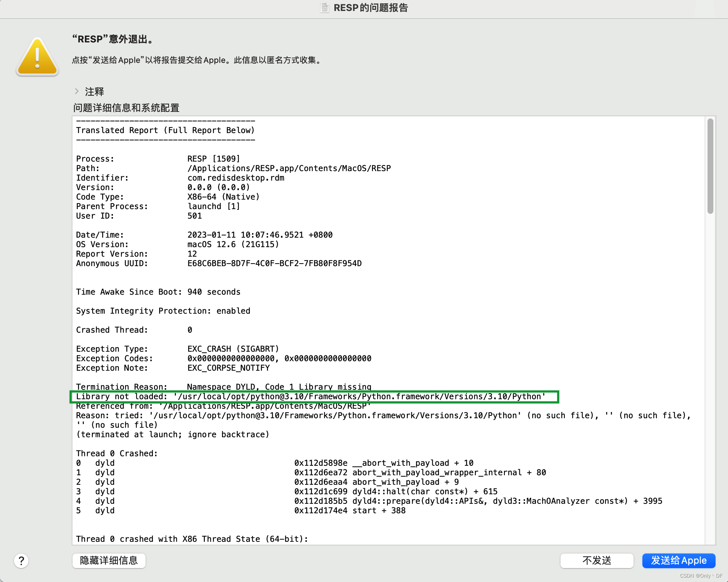
Task: Click the 'Thread 0 Crashed:' line
Action: pyautogui.click(x=117, y=454)
